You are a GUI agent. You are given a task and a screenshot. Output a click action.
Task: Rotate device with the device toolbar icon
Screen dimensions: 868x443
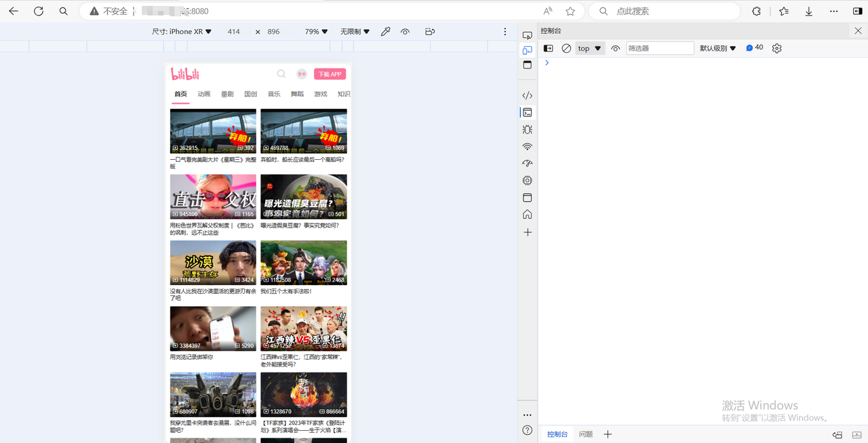pos(429,32)
